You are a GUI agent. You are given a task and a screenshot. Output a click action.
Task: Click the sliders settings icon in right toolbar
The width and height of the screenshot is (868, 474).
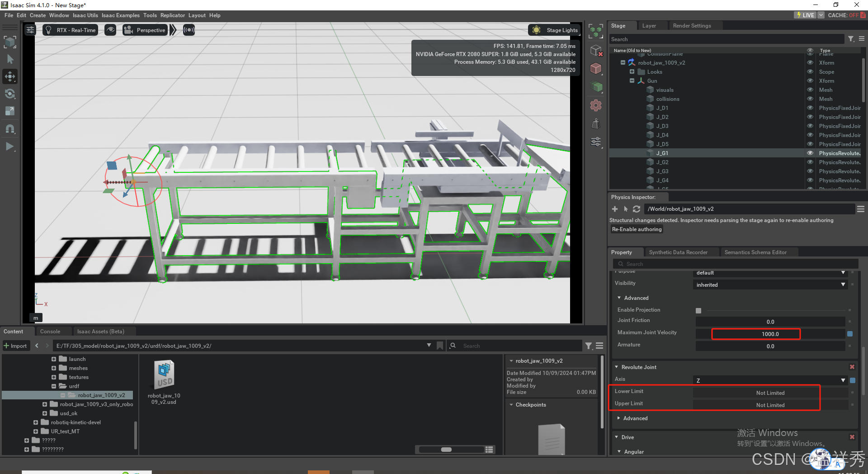[x=596, y=142]
